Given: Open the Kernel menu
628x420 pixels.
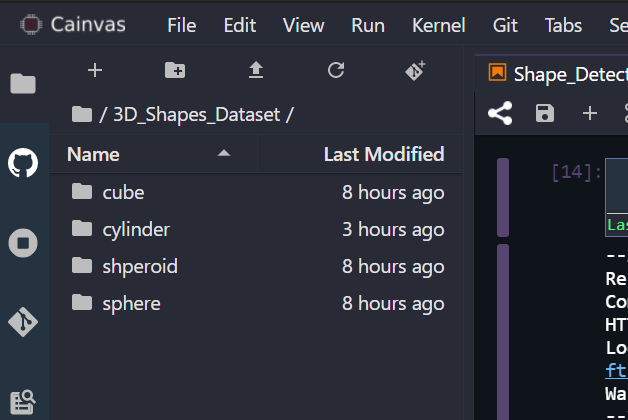Looking at the screenshot, I should pyautogui.click(x=439, y=25).
